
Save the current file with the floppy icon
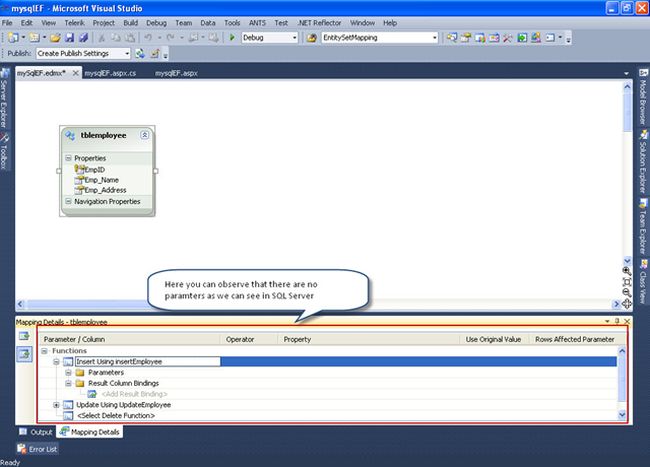click(69, 38)
